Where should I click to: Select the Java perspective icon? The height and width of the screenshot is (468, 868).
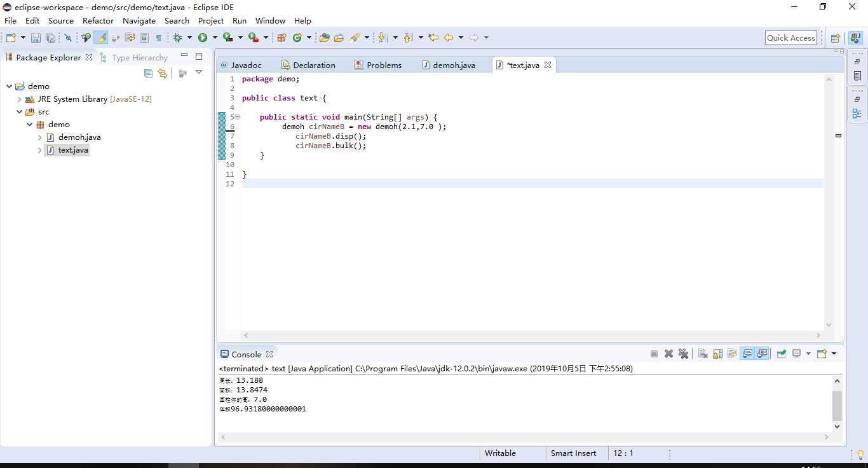point(855,38)
